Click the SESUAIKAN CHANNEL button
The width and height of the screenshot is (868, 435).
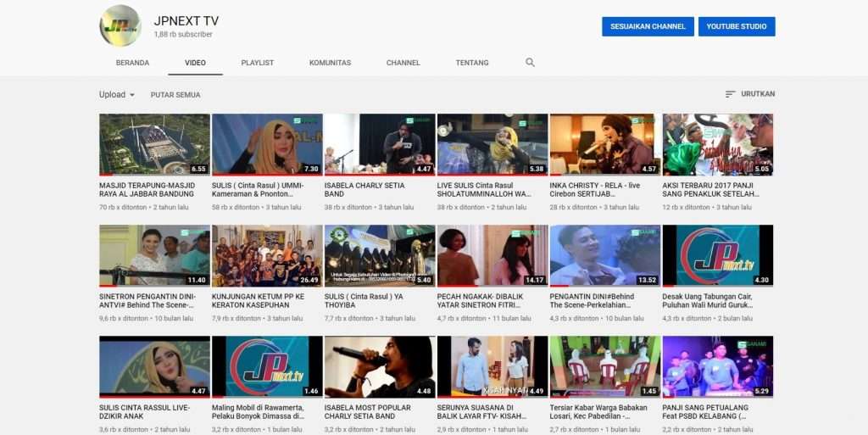coord(648,26)
